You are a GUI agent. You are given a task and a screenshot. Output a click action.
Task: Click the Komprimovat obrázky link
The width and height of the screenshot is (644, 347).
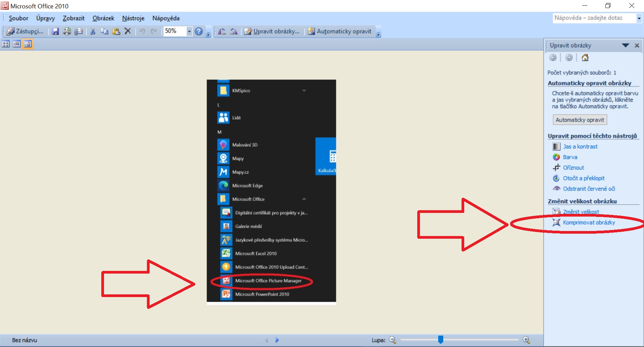click(589, 222)
